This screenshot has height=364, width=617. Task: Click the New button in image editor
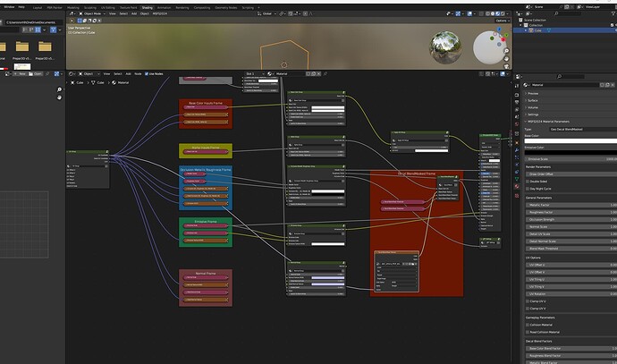[x=21, y=73]
